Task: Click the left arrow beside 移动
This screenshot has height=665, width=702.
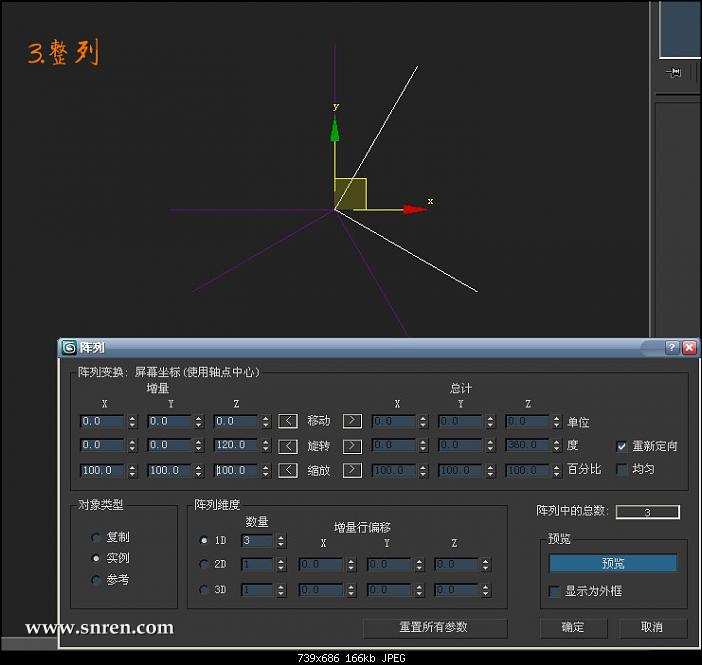Action: tap(288, 421)
